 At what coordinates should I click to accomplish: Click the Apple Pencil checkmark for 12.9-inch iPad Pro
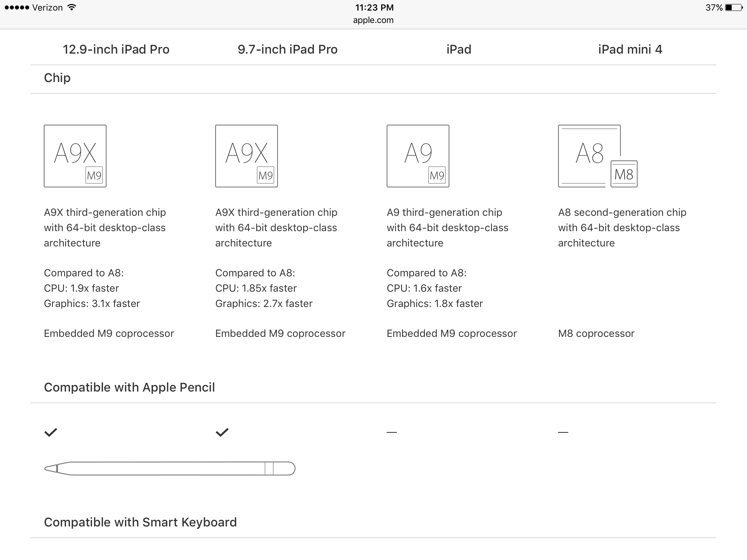[51, 432]
